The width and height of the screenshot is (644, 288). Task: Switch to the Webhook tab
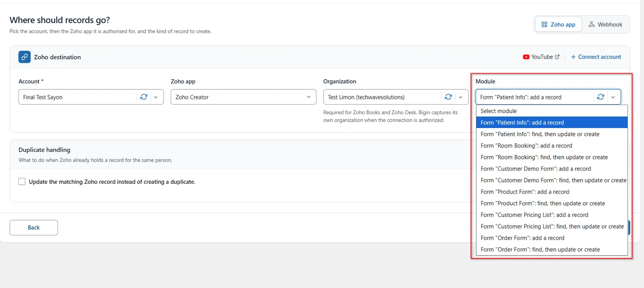point(605,24)
